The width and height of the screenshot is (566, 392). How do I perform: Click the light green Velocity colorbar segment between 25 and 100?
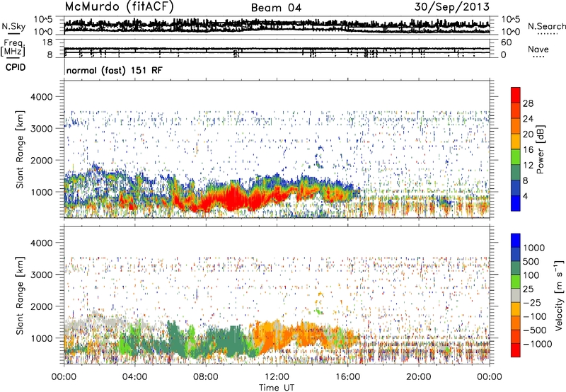tap(516, 282)
